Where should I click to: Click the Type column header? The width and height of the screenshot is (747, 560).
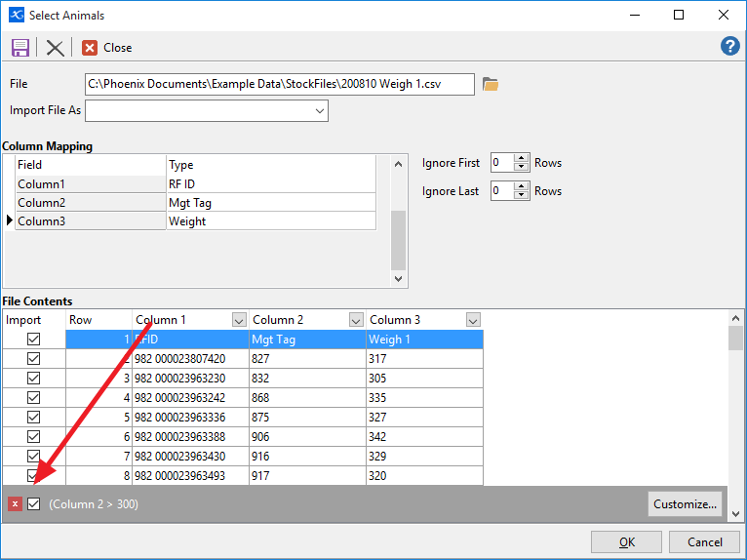(x=271, y=165)
